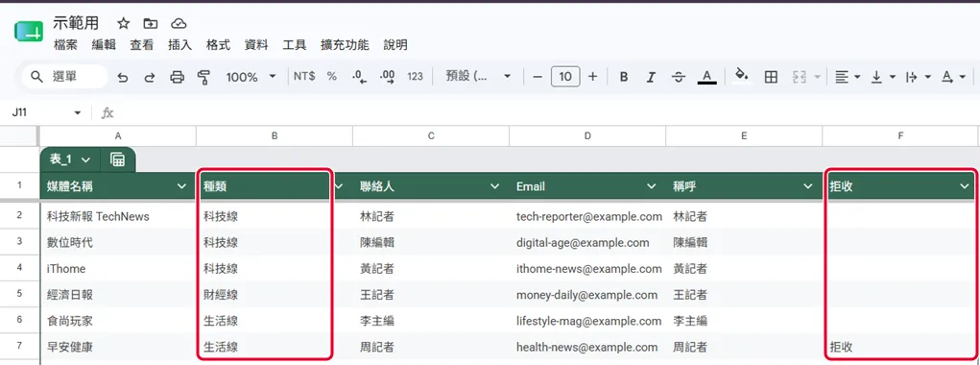Open the 插入 menu
This screenshot has width=980, height=365.
pyautogui.click(x=180, y=45)
